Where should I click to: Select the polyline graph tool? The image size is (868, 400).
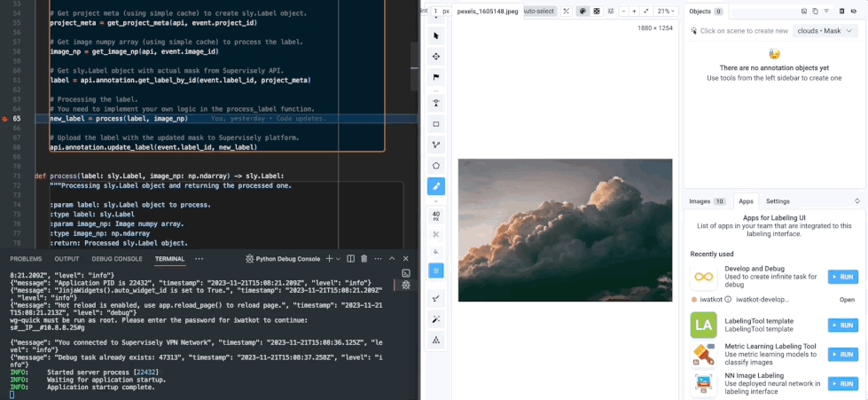click(436, 145)
